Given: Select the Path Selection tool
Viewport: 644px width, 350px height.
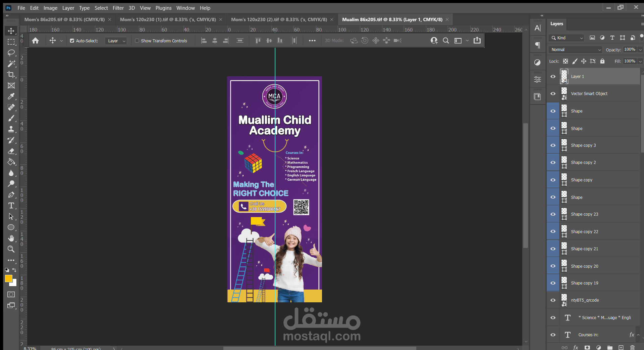Looking at the screenshot, I should [x=11, y=216].
